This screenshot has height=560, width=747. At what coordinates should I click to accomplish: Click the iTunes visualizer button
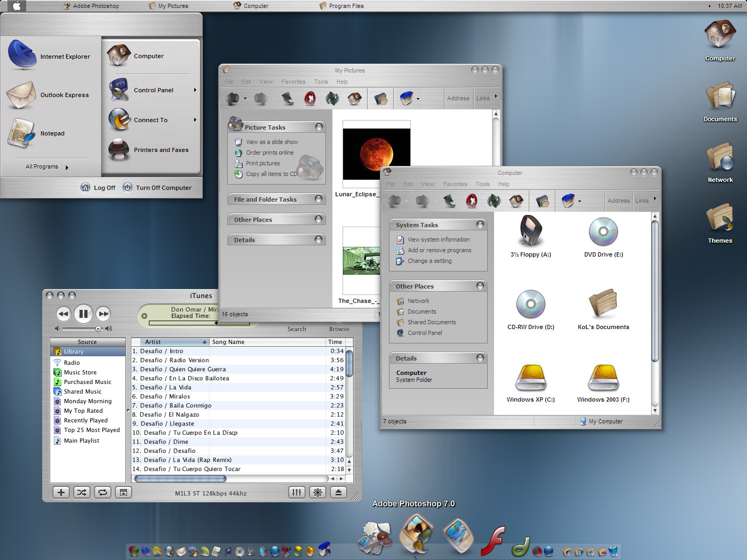(x=317, y=492)
